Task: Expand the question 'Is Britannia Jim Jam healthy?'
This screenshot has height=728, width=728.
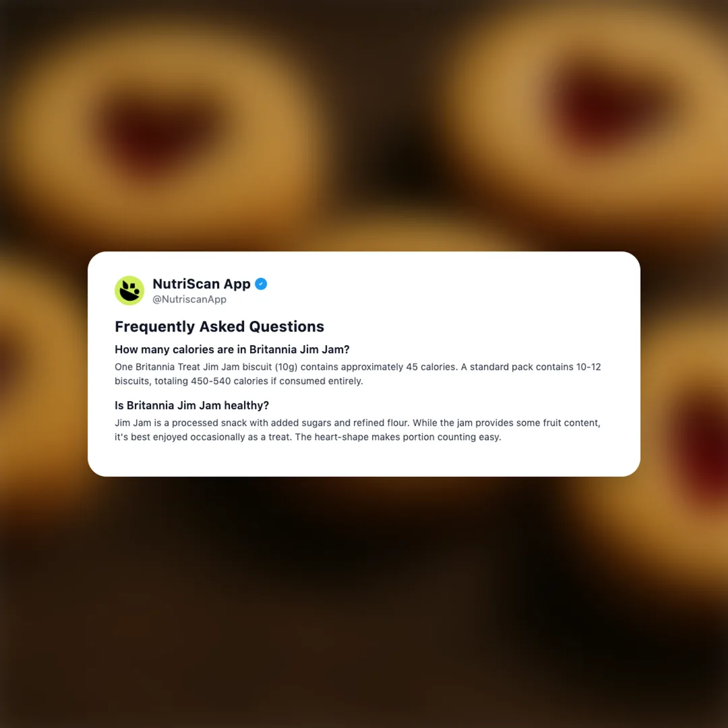Action: [x=191, y=405]
